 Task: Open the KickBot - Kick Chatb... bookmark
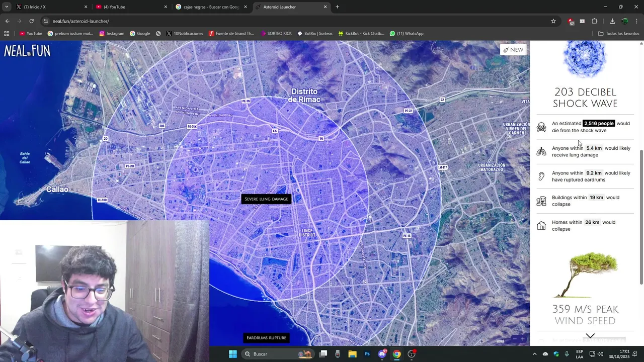tap(361, 34)
